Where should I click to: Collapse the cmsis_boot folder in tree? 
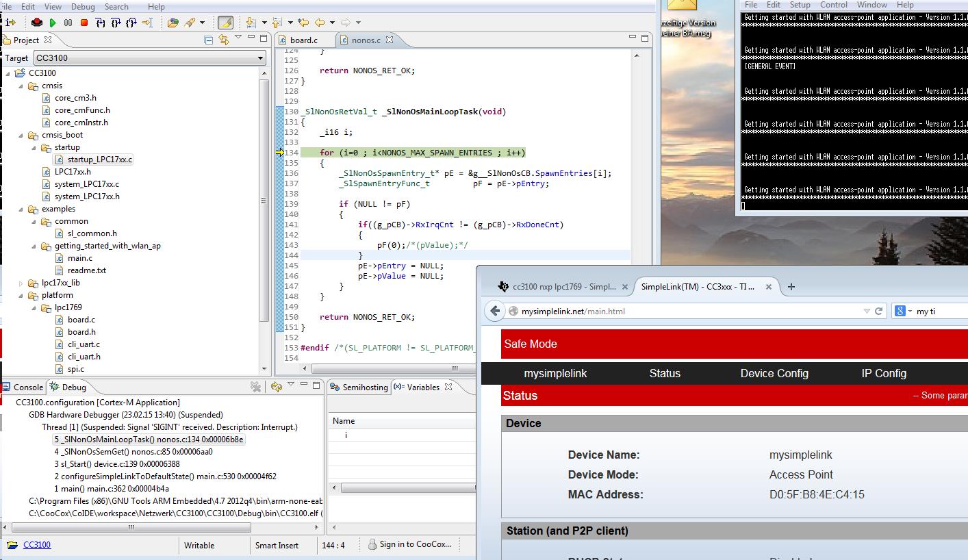pos(21,135)
